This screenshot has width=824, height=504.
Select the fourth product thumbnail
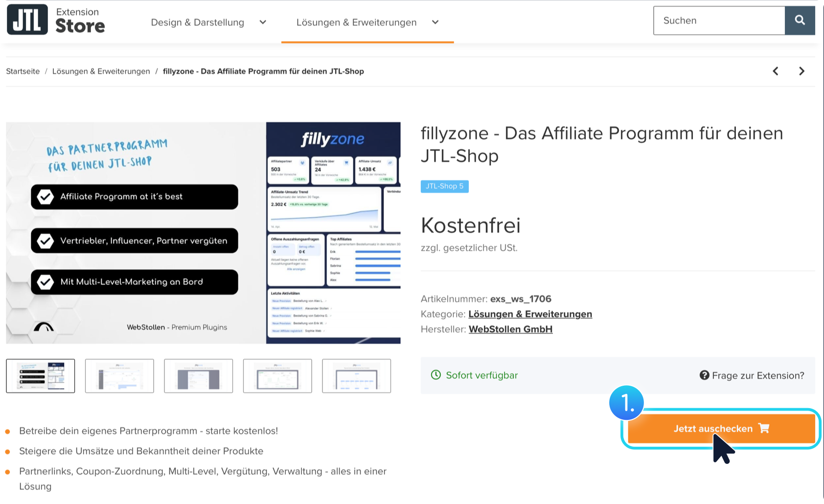click(x=277, y=376)
